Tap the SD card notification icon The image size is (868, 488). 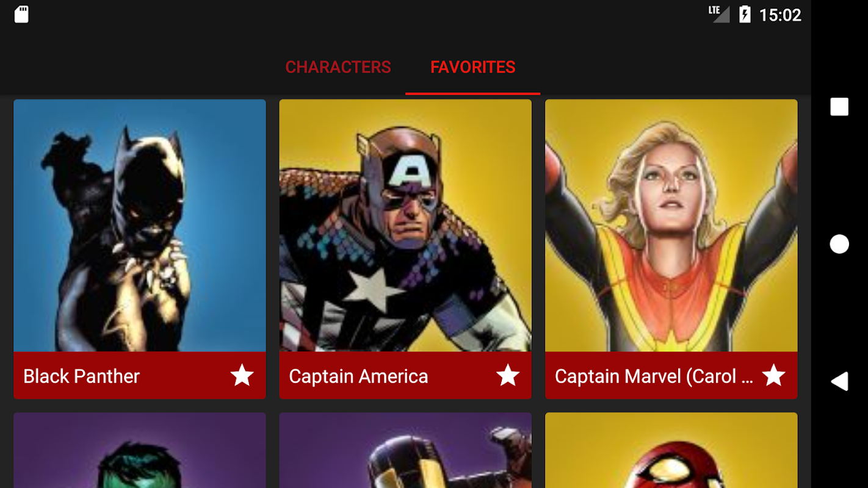21,15
